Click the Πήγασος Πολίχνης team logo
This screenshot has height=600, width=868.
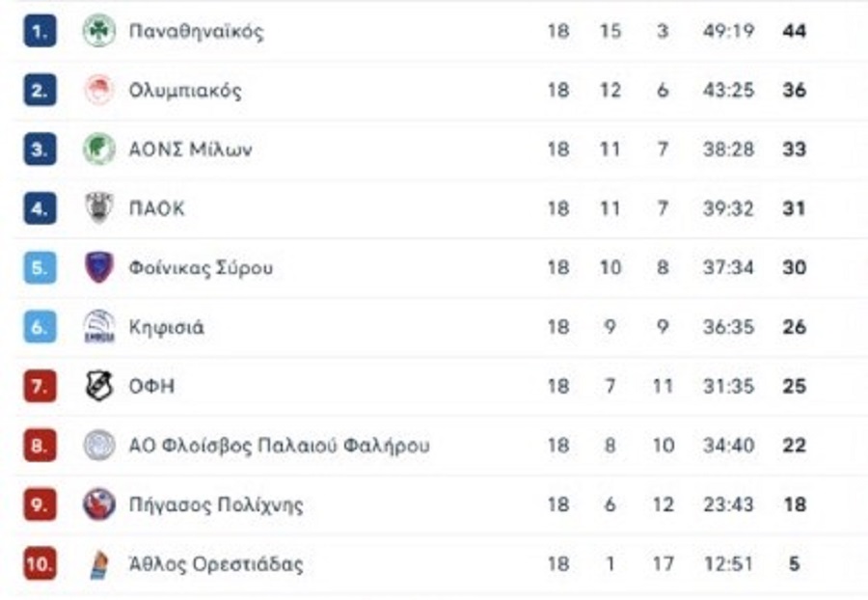[x=98, y=505]
